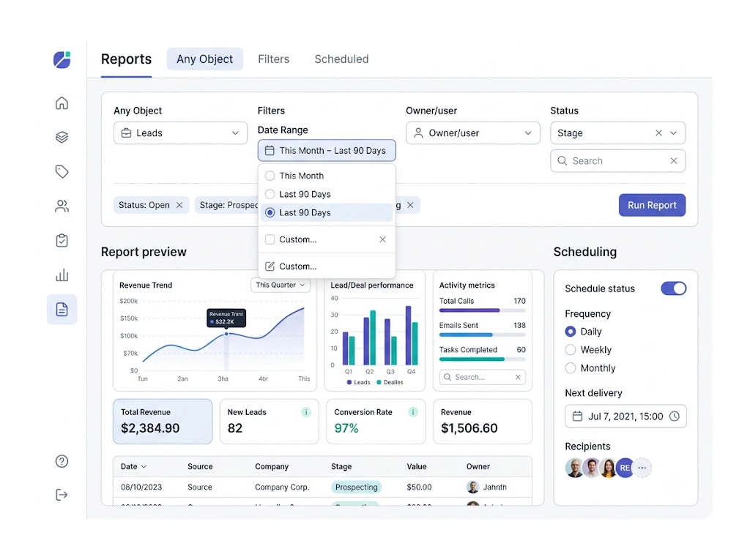The image size is (750, 560).
Task: Click the app logo in the sidebar
Action: [x=62, y=60]
